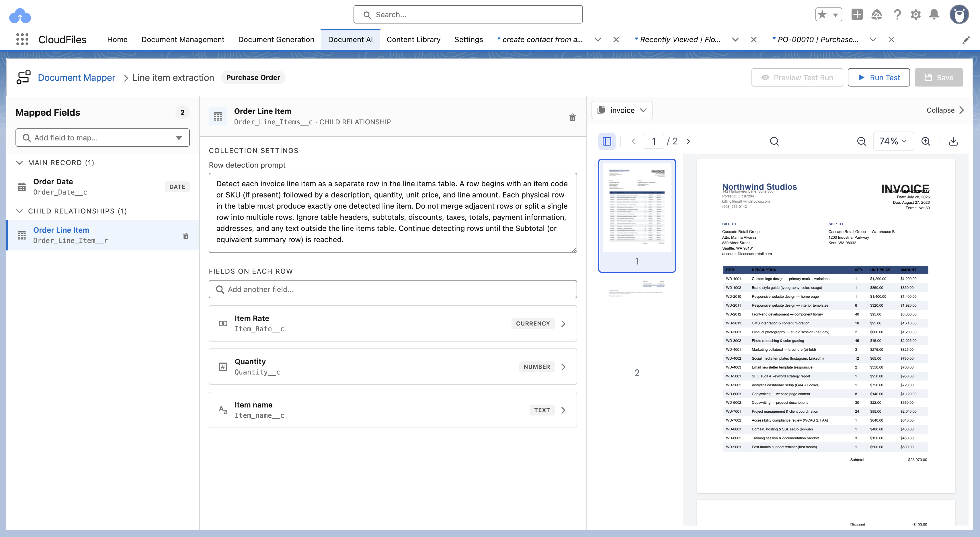980x537 pixels.
Task: Click the Item name text icon
Action: pyautogui.click(x=223, y=410)
